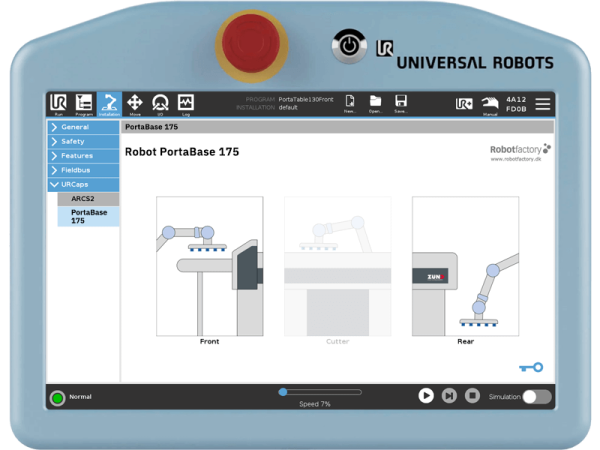This screenshot has width=600, height=450.
Task: Adjust the Speed slider handle
Action: [283, 392]
